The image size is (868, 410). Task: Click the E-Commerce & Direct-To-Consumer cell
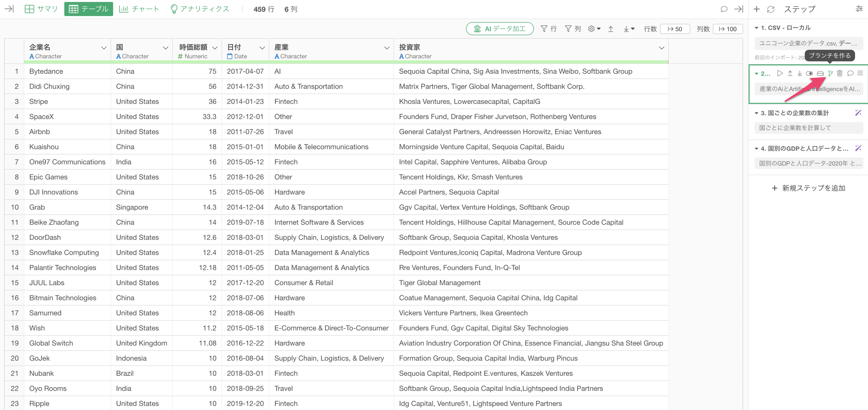coord(332,328)
